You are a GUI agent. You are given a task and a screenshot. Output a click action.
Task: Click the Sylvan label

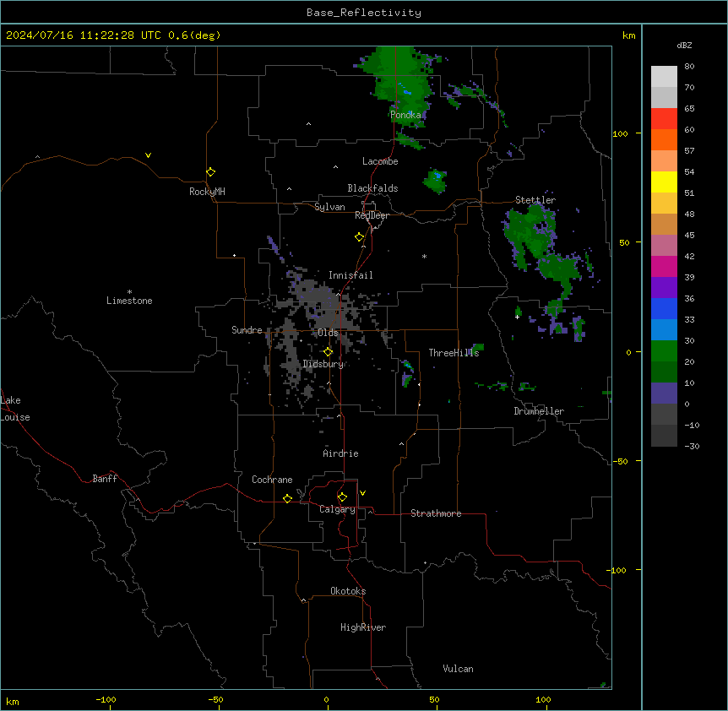click(329, 207)
